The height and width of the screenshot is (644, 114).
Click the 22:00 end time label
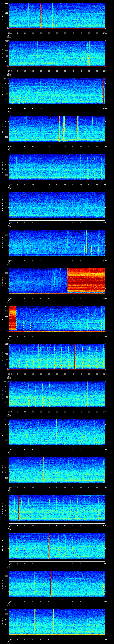point(105,223)
